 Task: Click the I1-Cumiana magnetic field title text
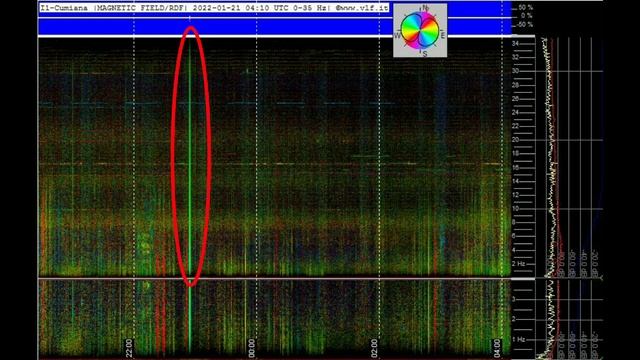coord(214,8)
